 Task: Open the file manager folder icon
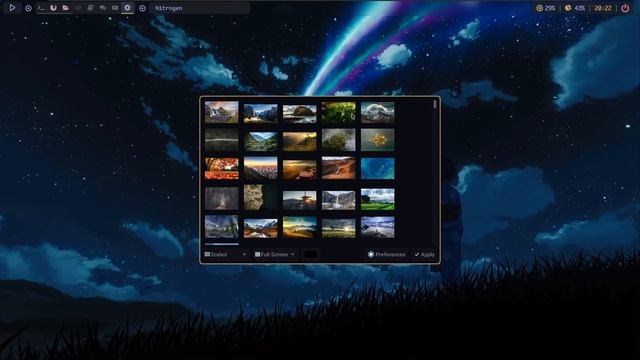point(65,8)
